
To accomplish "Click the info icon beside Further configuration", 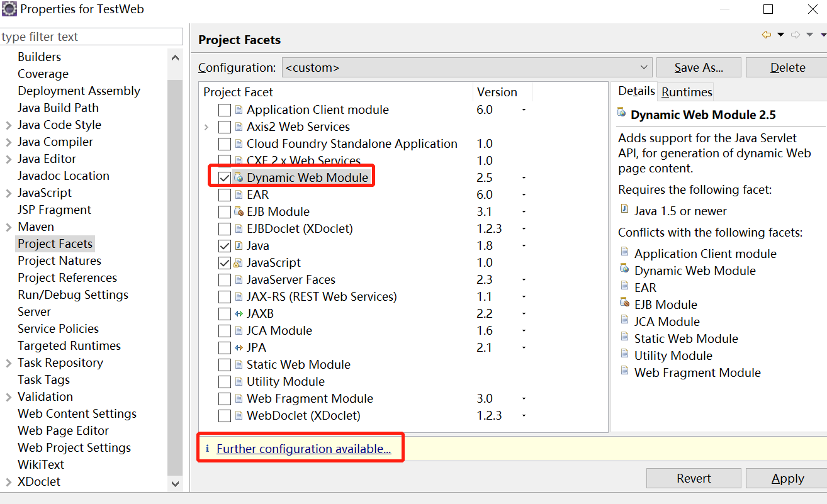I will coord(207,449).
